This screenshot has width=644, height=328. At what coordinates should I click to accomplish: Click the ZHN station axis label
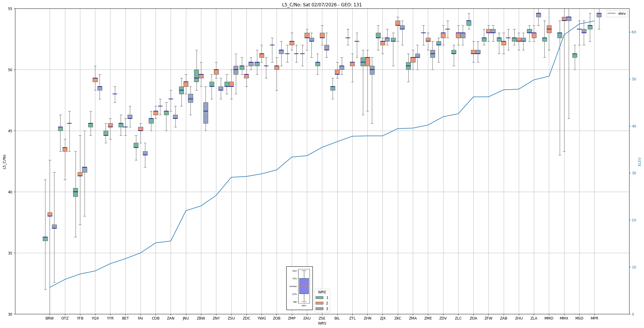point(367,318)
